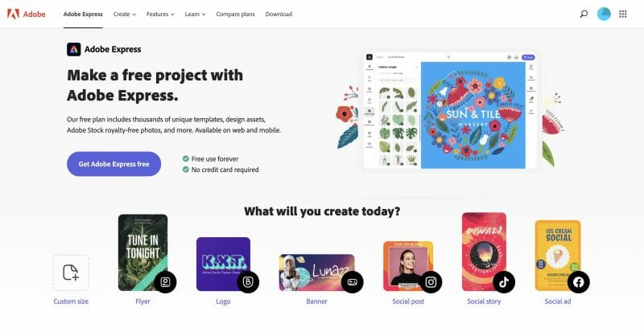The height and width of the screenshot is (332, 644).
Task: Select the Tune In Tonight flyer thumbnail
Action: pyautogui.click(x=142, y=252)
